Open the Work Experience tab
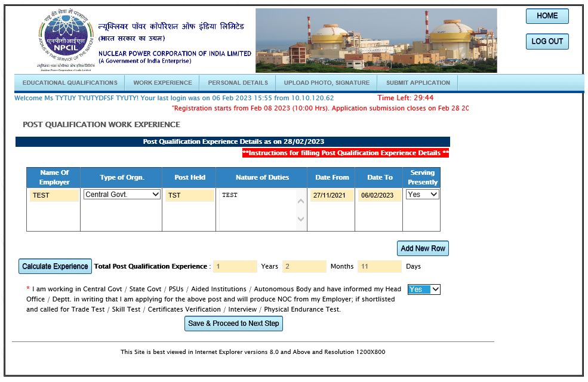Screen dimensions: 588x382 [162, 83]
